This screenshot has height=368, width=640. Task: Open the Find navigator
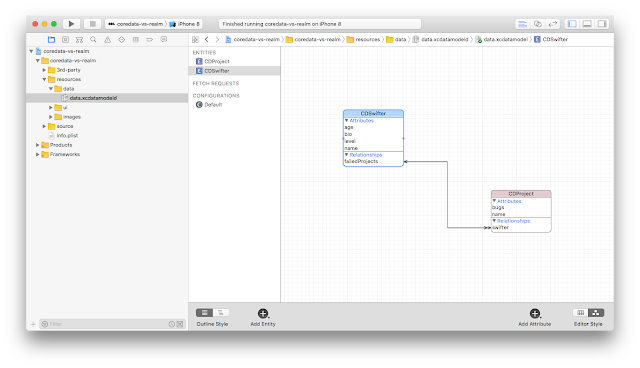pyautogui.click(x=93, y=40)
